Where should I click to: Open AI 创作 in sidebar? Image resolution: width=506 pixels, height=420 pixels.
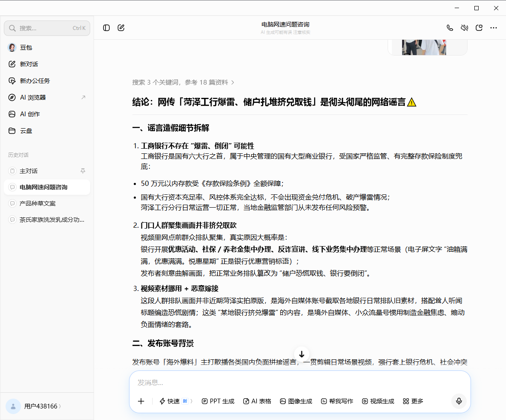click(47, 114)
